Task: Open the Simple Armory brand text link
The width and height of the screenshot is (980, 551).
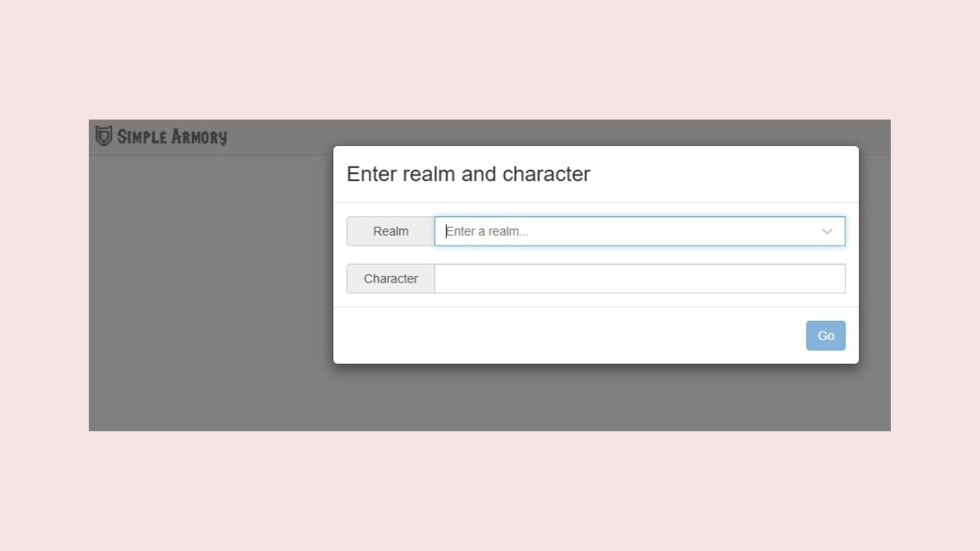Action: [x=171, y=137]
